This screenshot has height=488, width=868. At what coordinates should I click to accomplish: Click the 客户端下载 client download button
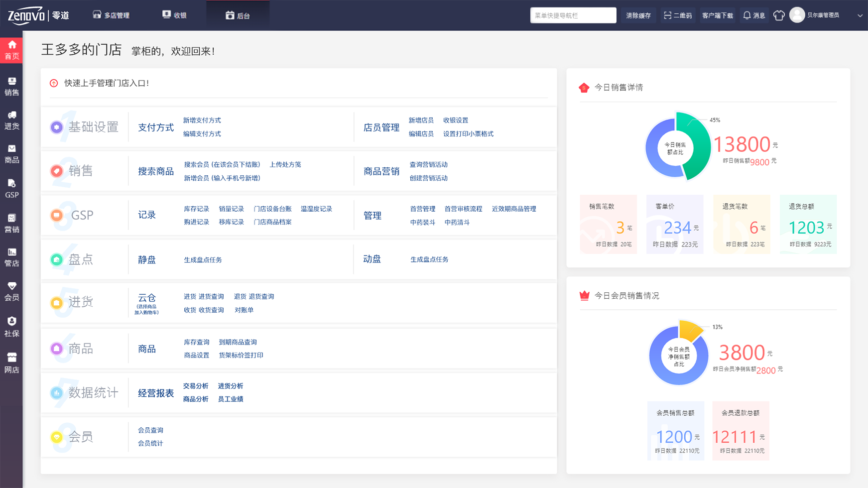717,15
